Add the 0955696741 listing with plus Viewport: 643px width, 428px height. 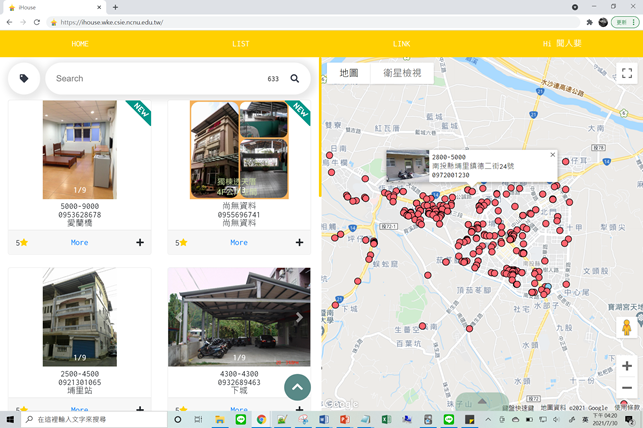pyautogui.click(x=299, y=242)
